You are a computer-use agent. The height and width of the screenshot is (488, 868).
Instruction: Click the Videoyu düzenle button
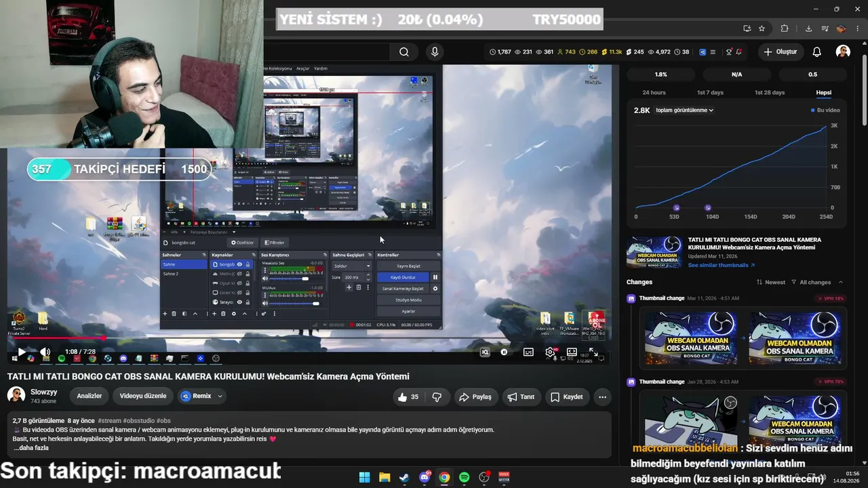coord(143,396)
